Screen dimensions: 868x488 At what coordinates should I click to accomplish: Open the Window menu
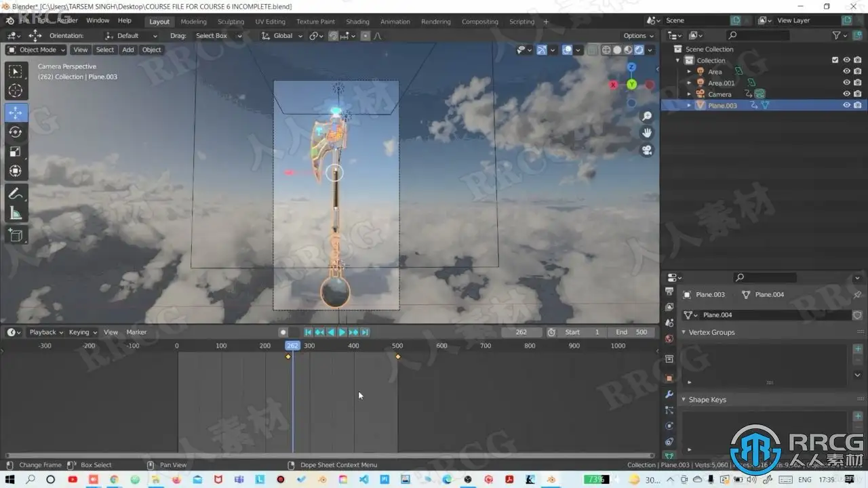[98, 20]
